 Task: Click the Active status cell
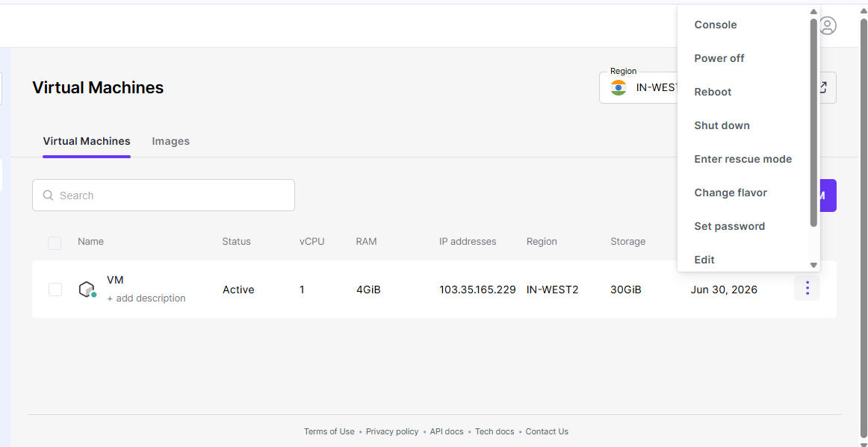tap(238, 290)
